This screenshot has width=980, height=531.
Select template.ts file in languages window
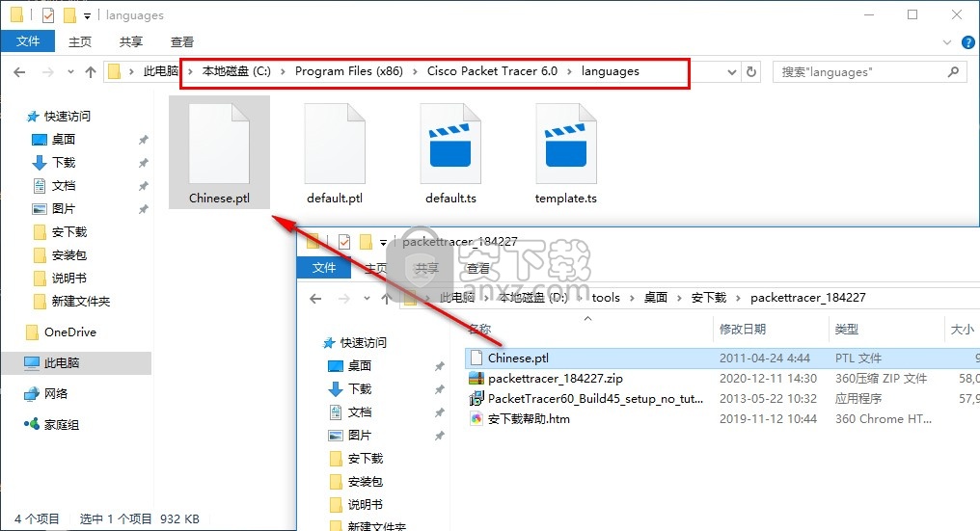(x=566, y=153)
